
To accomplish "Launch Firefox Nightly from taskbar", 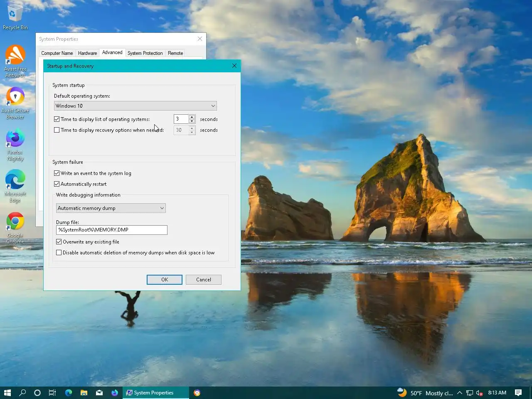I will [115, 393].
